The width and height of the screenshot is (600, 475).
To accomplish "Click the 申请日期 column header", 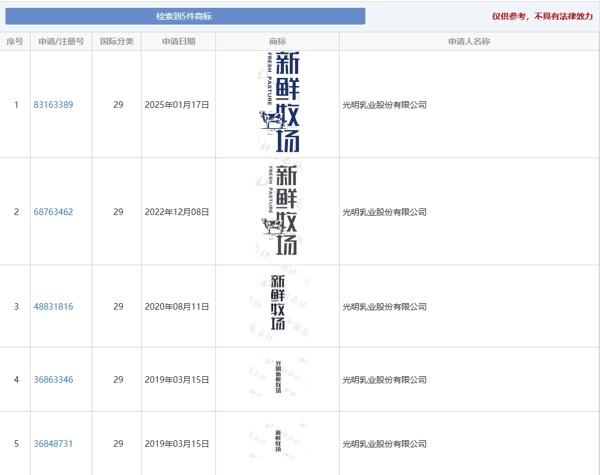I will pos(179,42).
